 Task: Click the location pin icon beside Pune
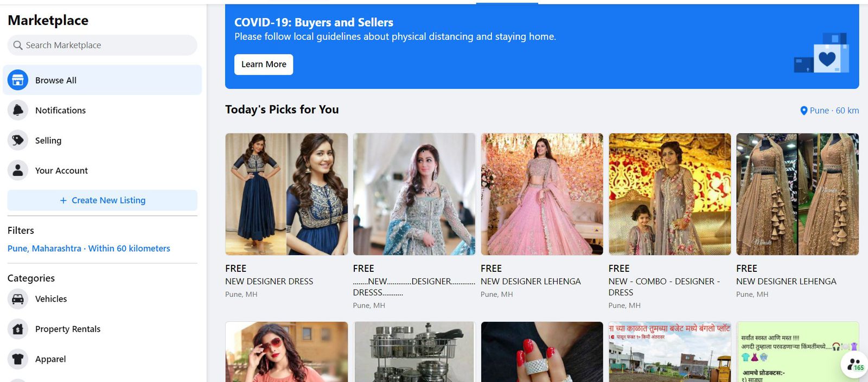(804, 111)
